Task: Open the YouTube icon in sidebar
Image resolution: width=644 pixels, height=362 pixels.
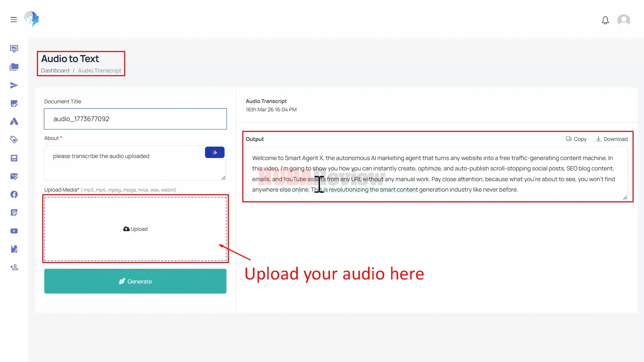Action: tap(14, 231)
